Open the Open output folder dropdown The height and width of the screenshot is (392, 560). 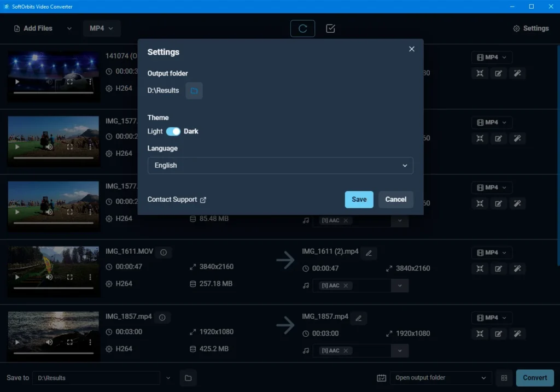pyautogui.click(x=440, y=377)
